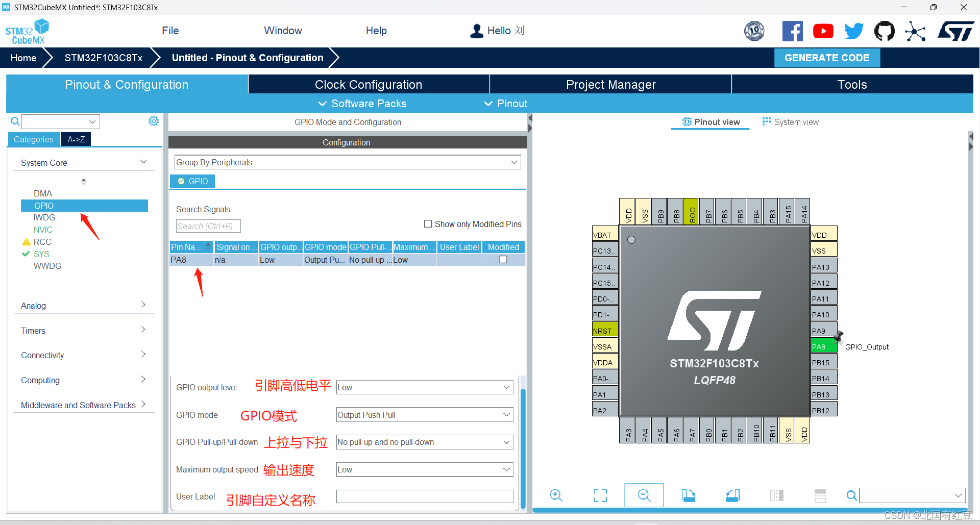The height and width of the screenshot is (525, 980).
Task: Click the STM32CubeMX logo
Action: pyautogui.click(x=27, y=32)
